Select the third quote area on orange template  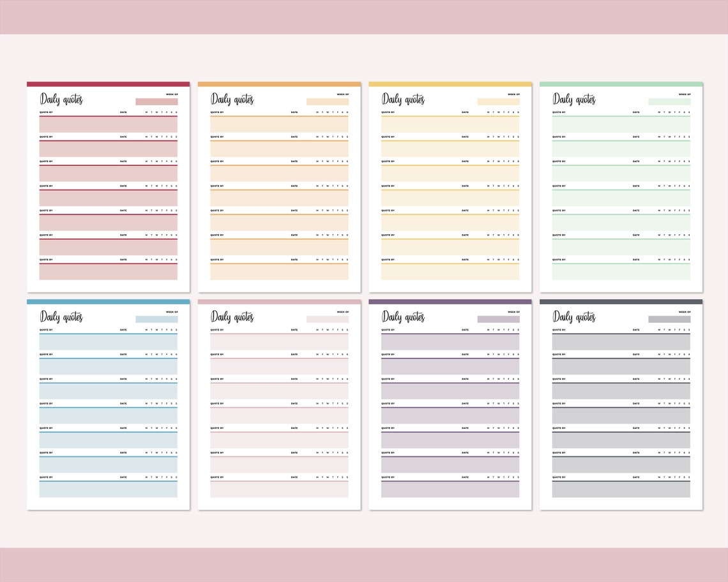279,173
